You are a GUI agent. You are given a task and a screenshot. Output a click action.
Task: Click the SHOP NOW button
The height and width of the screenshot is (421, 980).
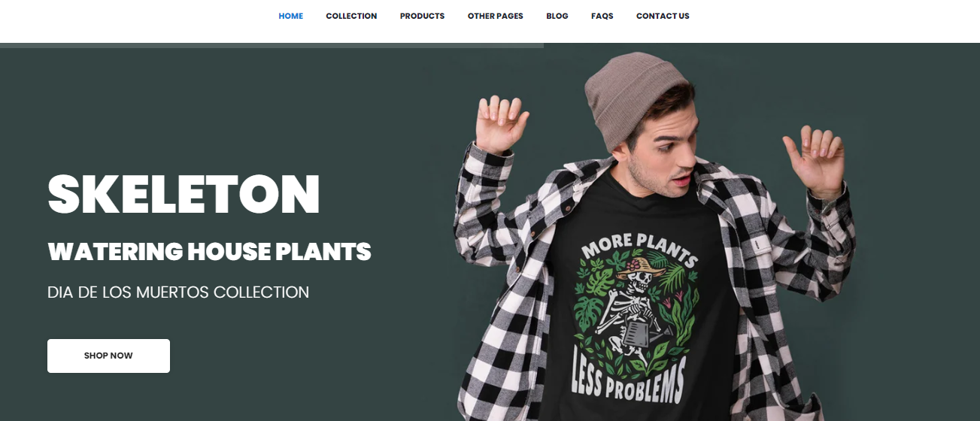pyautogui.click(x=108, y=356)
